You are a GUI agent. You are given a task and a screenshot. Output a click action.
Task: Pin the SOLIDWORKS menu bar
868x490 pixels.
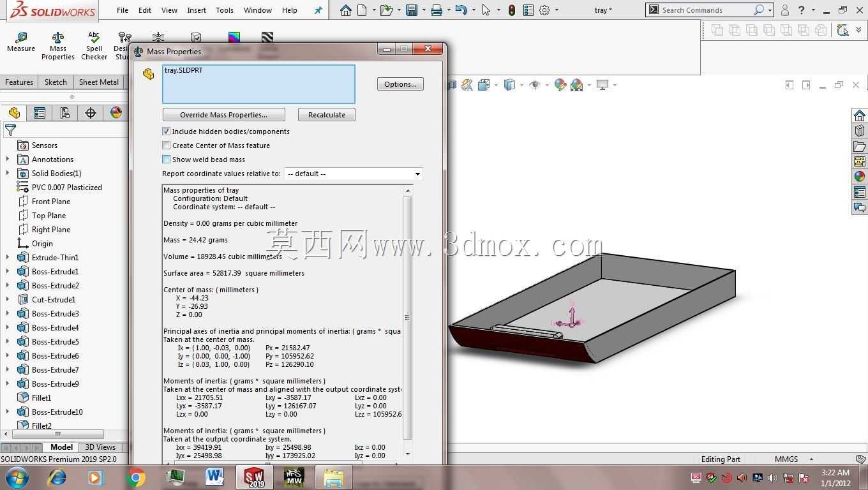[x=318, y=10]
